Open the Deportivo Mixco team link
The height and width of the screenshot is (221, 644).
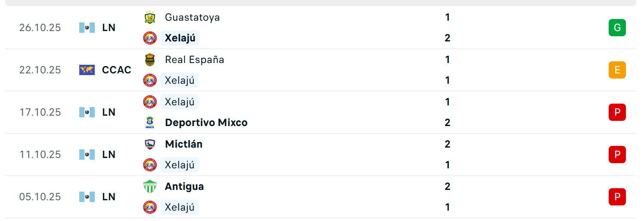pyautogui.click(x=206, y=123)
